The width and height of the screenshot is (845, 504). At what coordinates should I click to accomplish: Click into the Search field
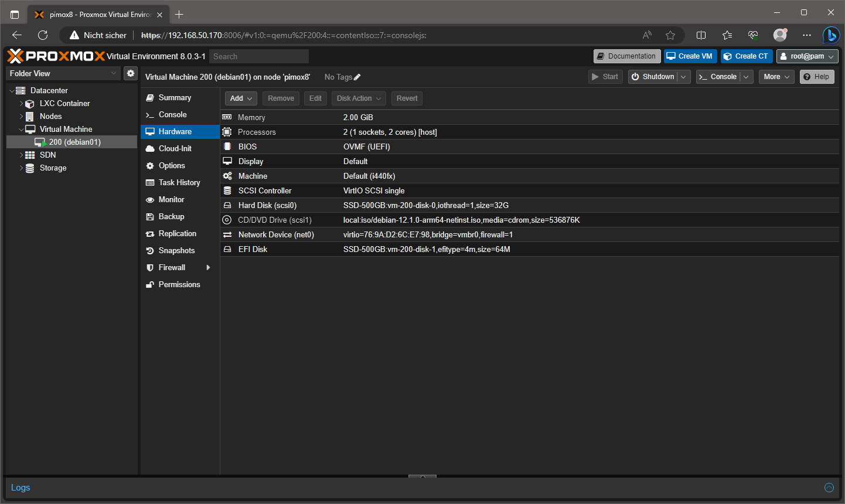tap(259, 56)
